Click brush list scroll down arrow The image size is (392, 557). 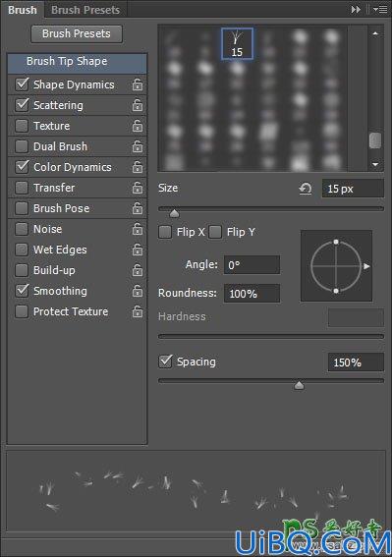[x=375, y=164]
